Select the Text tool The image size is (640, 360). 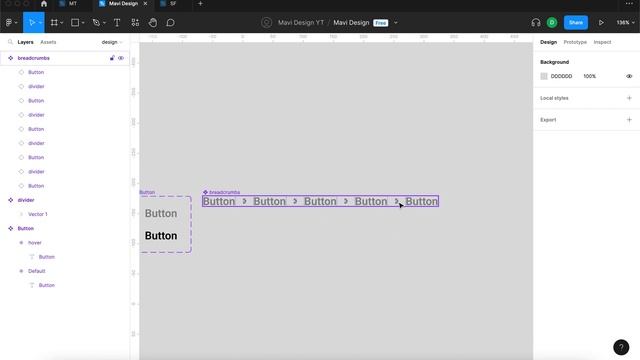[x=117, y=23]
